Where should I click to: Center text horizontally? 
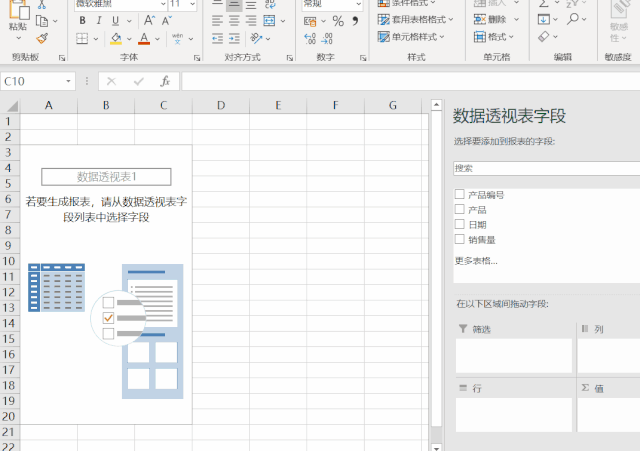234,20
